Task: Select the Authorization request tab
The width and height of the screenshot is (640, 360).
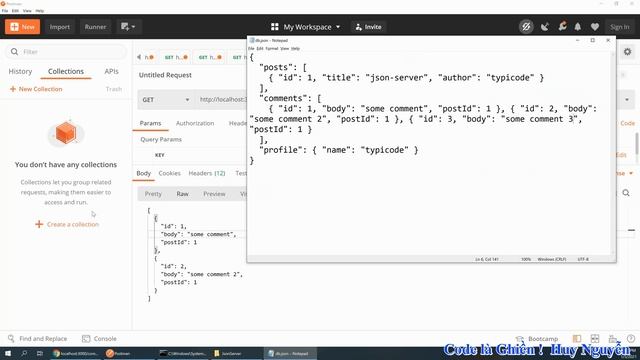Action: tap(195, 123)
